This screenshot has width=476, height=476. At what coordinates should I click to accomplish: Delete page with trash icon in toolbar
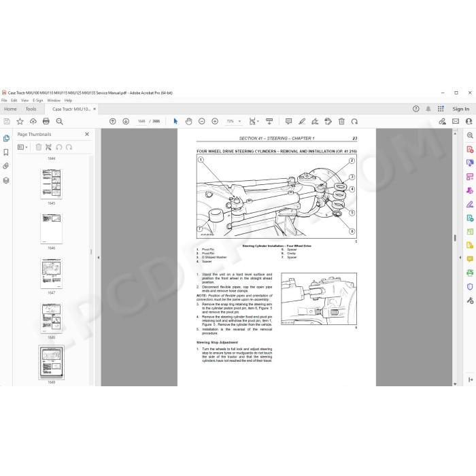point(341,122)
